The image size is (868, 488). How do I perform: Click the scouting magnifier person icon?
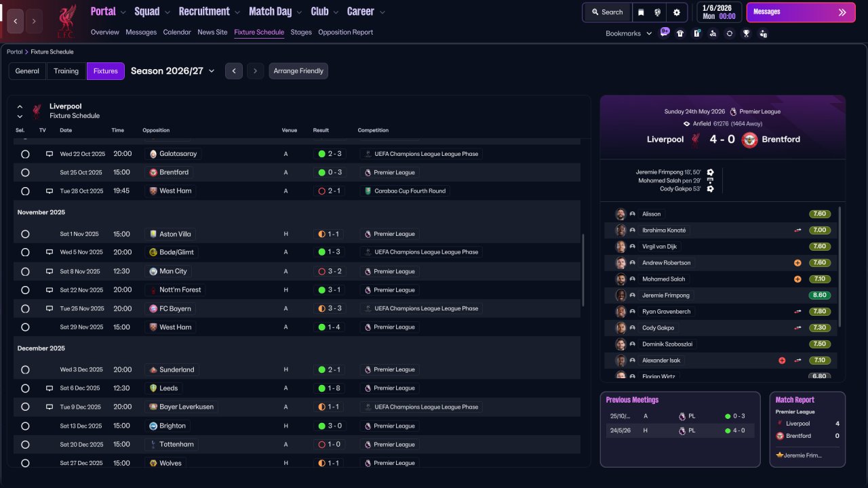[x=713, y=33]
